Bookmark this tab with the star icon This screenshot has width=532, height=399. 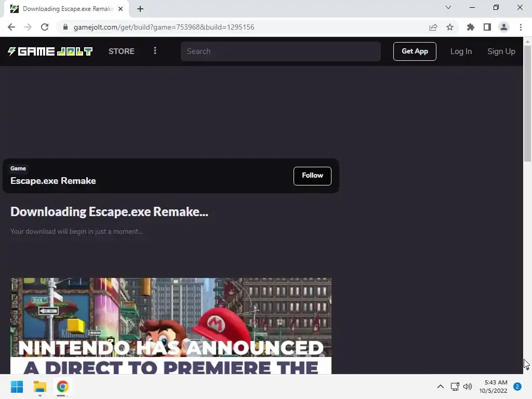pos(449,27)
